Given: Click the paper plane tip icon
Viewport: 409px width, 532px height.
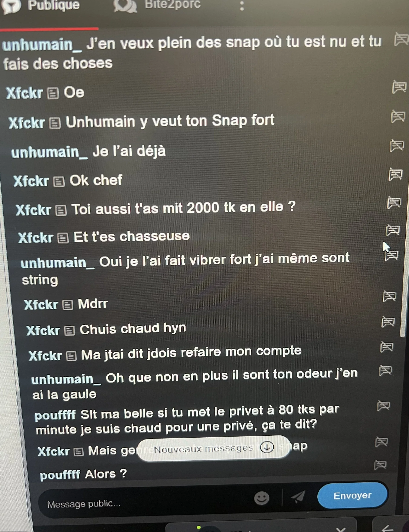Looking at the screenshot, I should click(x=298, y=496).
